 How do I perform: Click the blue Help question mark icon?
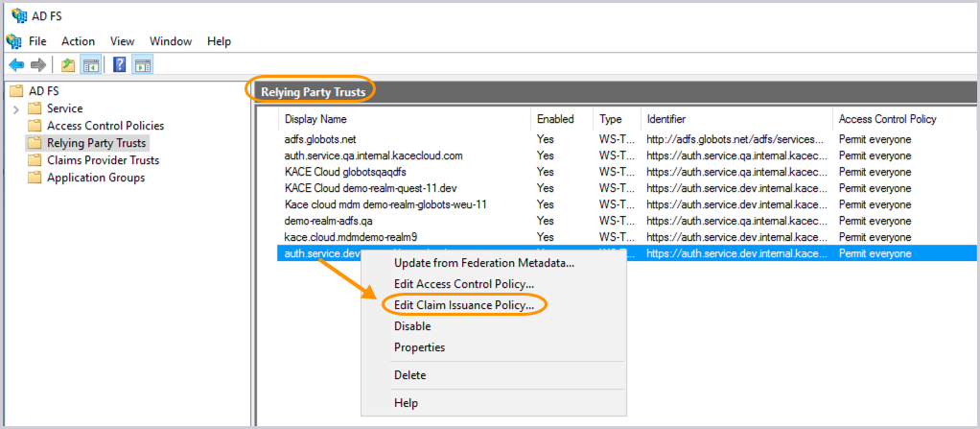click(120, 65)
